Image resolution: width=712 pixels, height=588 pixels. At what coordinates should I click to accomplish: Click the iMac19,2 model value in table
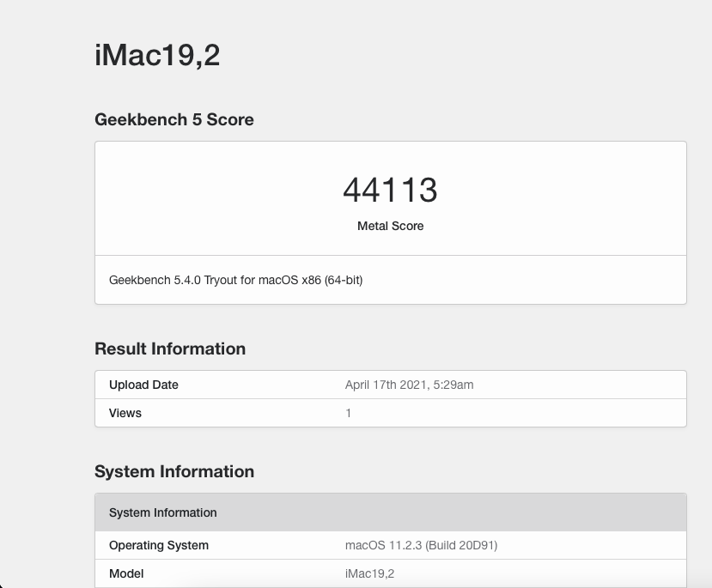369,573
